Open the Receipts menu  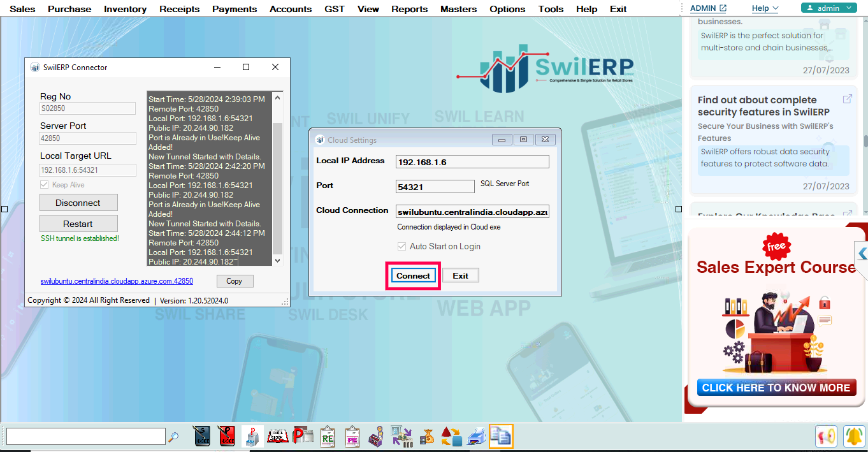pyautogui.click(x=180, y=9)
